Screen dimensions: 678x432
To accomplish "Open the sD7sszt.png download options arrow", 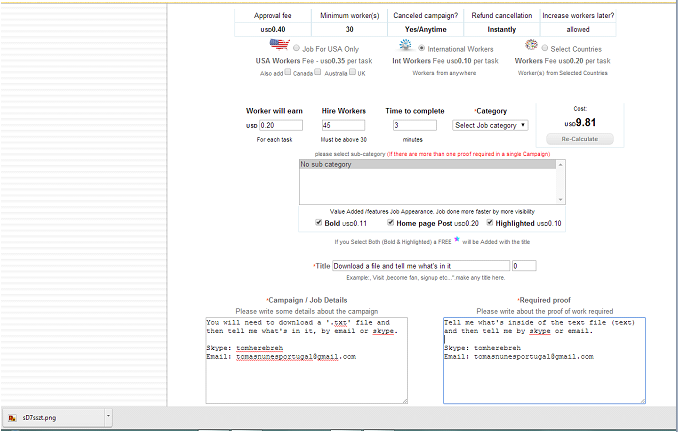I will point(108,417).
